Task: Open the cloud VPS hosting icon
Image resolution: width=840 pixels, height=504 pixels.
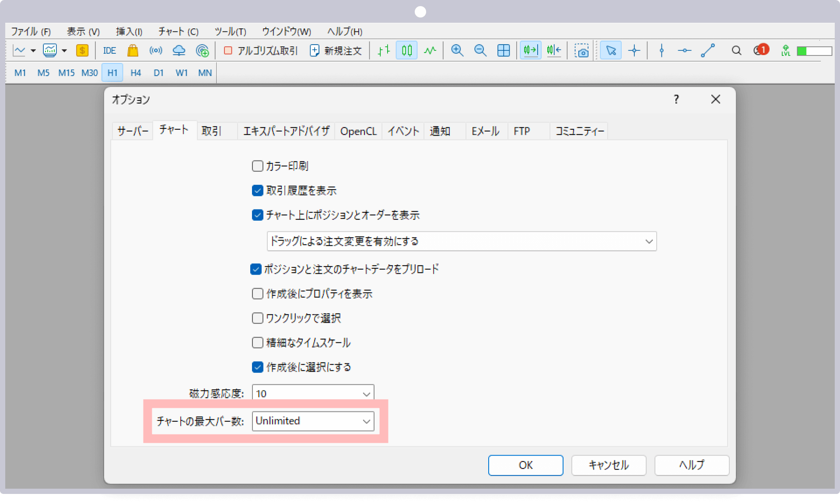Action: click(179, 51)
